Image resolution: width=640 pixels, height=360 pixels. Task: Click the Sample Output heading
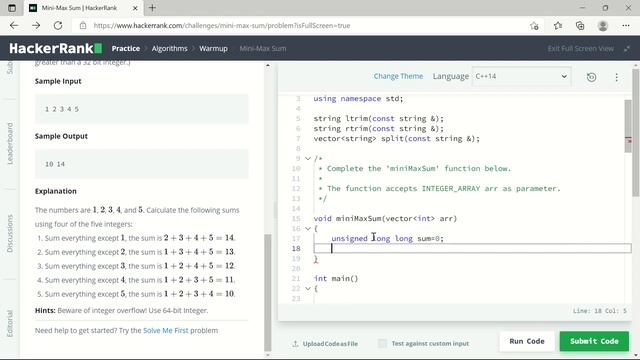(61, 136)
